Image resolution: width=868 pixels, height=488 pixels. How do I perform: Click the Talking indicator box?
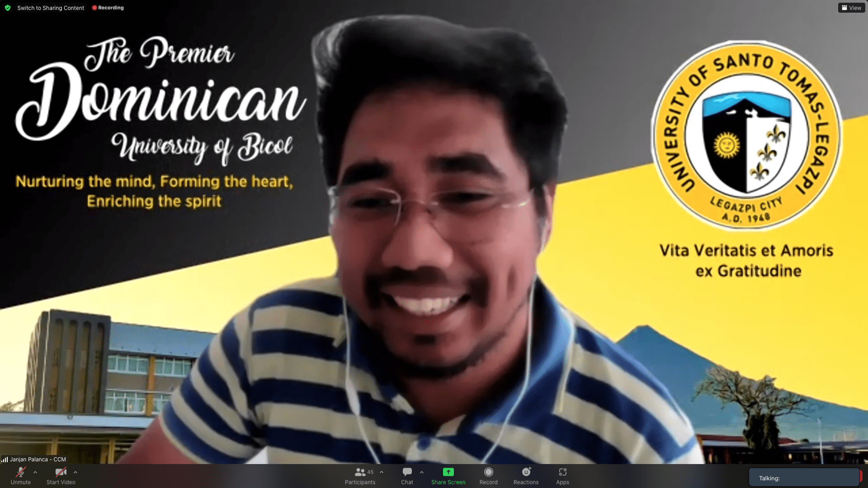[x=804, y=478]
